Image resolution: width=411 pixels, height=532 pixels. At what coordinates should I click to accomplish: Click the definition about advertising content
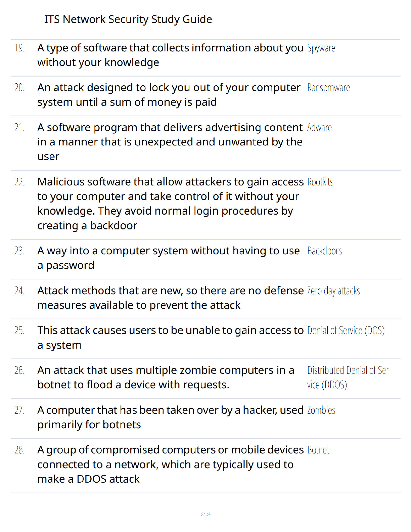pos(170,142)
